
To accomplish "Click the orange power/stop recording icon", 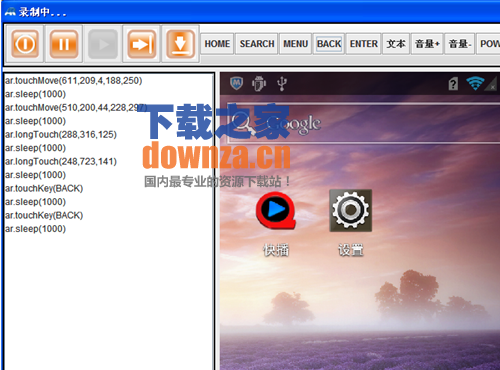I will (25, 44).
